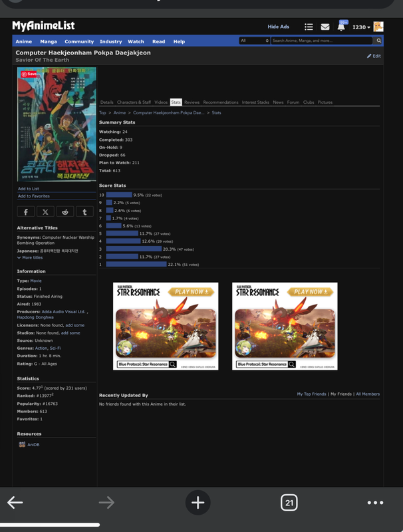
Task: Switch to the Recommendations tab
Action: coord(221,102)
